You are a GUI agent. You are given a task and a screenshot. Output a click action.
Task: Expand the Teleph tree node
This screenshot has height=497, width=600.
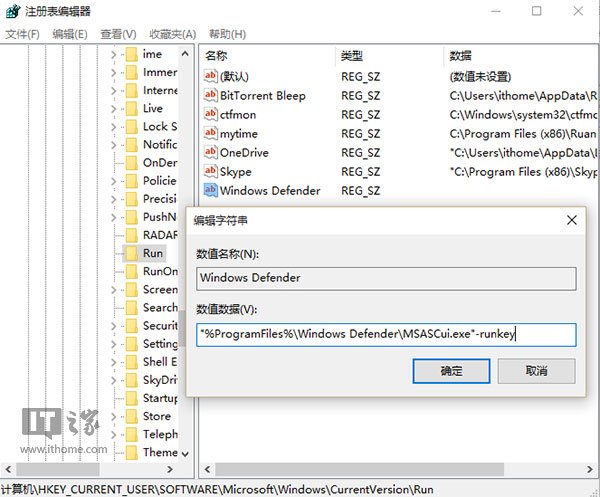(x=113, y=435)
